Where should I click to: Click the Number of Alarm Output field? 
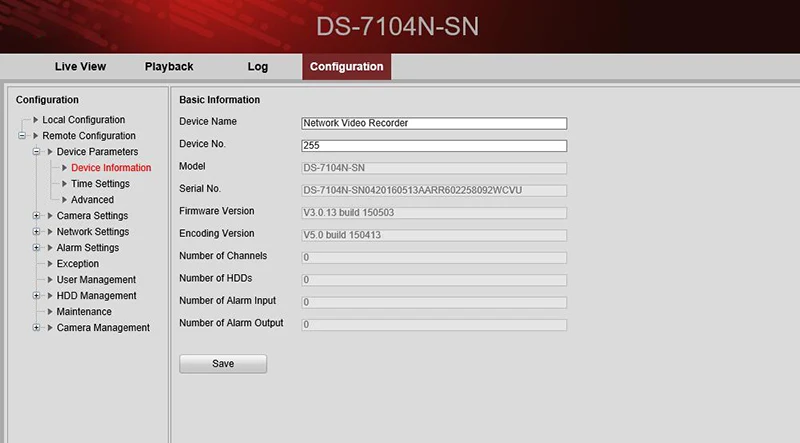tap(434, 325)
